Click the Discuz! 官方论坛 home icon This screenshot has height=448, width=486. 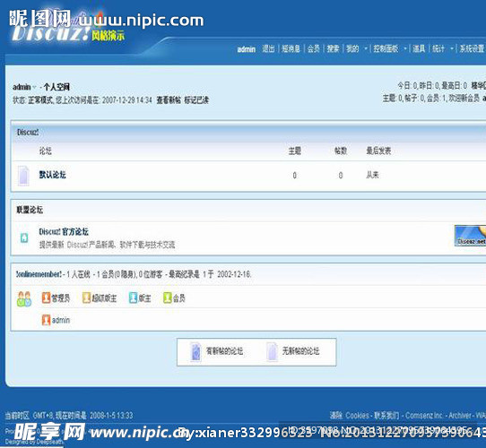(x=24, y=237)
